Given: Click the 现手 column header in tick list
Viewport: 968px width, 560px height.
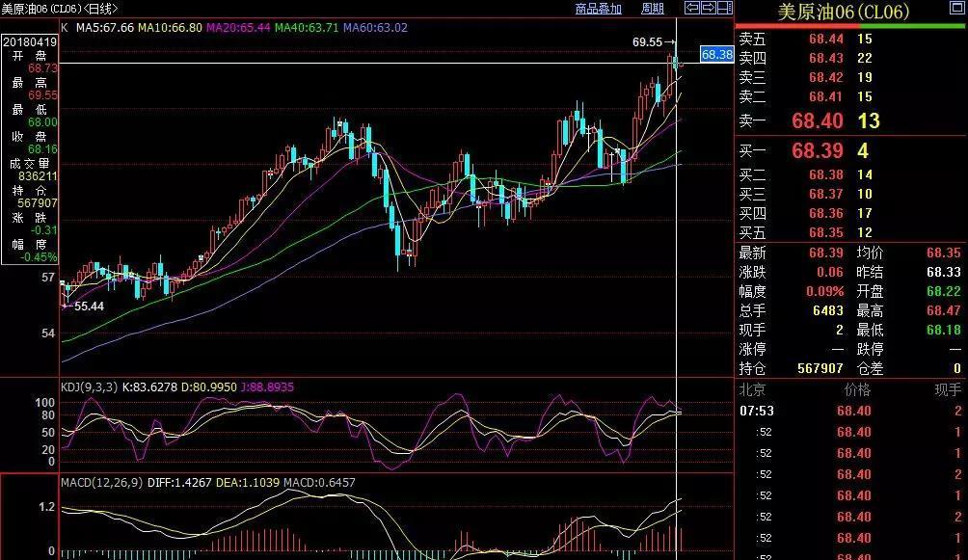Looking at the screenshot, I should coord(948,389).
